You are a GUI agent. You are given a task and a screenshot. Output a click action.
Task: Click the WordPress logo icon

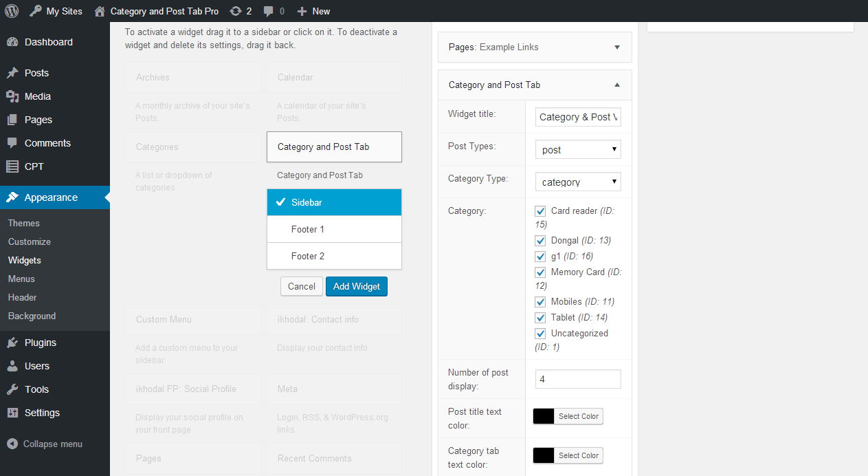point(12,11)
